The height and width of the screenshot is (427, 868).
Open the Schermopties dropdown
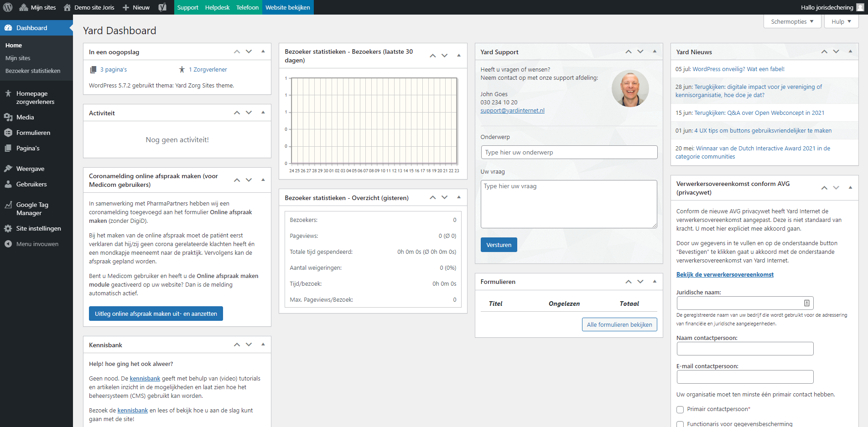(792, 21)
